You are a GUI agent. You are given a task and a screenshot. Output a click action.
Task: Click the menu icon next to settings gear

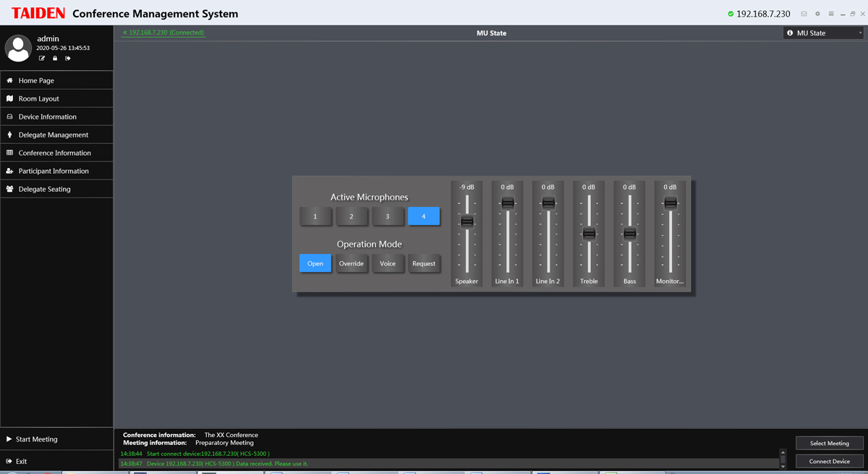pos(831,14)
